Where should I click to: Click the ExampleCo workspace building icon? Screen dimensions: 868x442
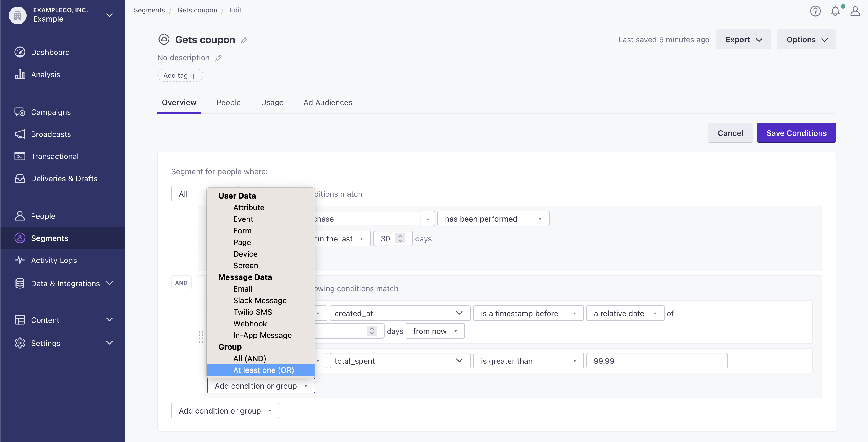pos(17,15)
